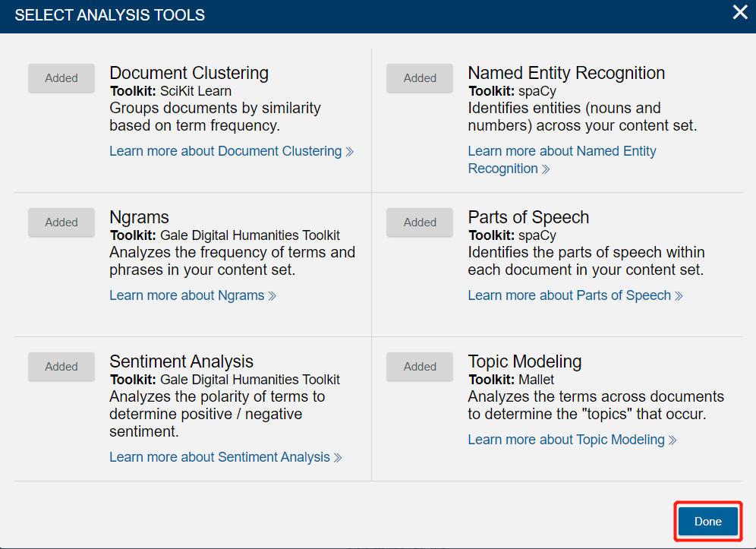Click the chevron icon after Recognition link text

pos(546,169)
